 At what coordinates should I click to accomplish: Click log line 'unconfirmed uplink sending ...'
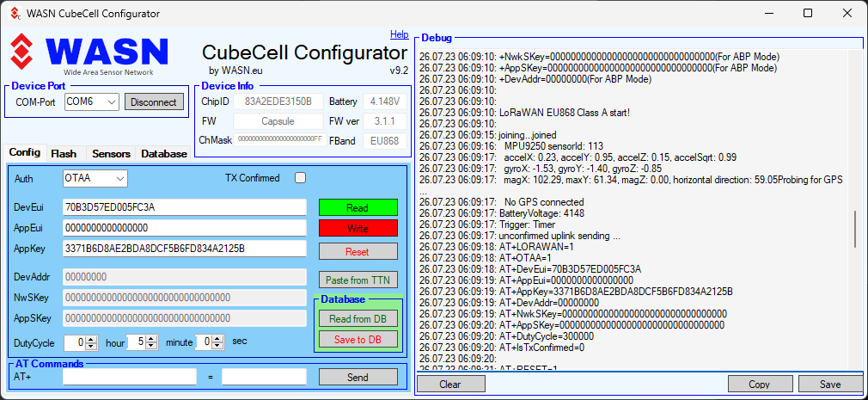click(x=559, y=236)
